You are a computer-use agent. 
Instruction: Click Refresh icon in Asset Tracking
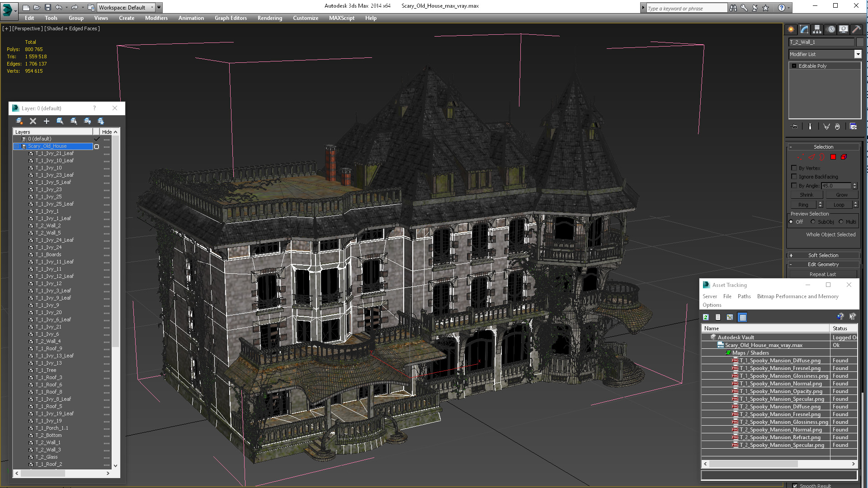[x=706, y=317]
